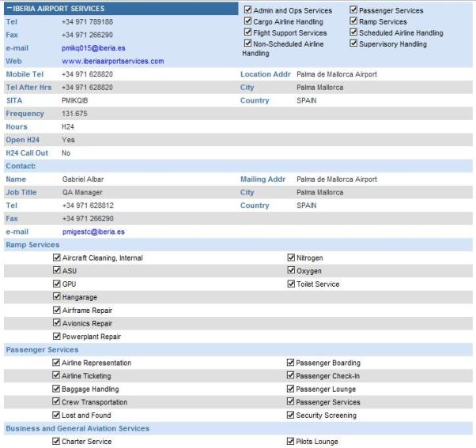The height and width of the screenshot is (448, 476).
Task: Select Open H24 value Yes
Action: tap(68, 140)
